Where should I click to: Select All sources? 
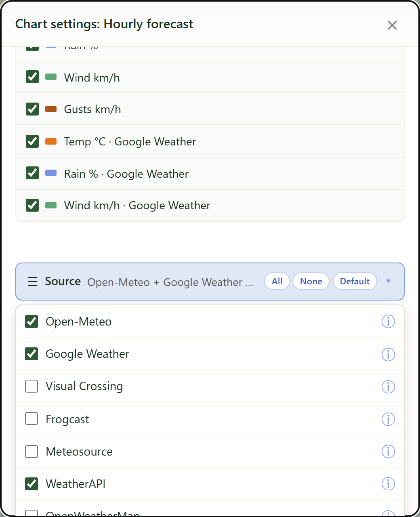tap(277, 281)
